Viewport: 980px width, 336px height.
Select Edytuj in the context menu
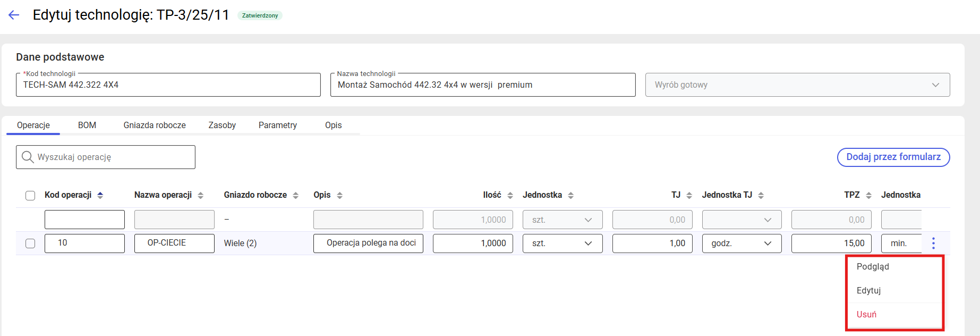[x=869, y=290]
